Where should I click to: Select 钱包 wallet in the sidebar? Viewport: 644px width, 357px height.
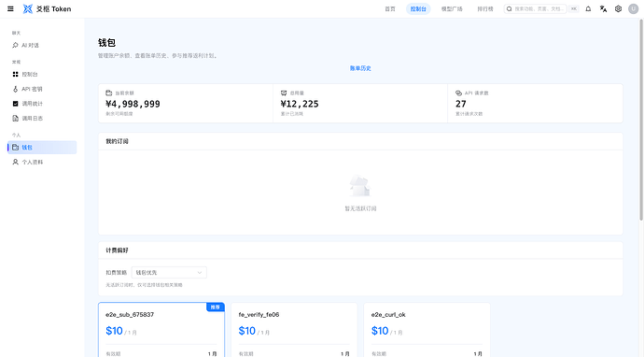[42, 148]
